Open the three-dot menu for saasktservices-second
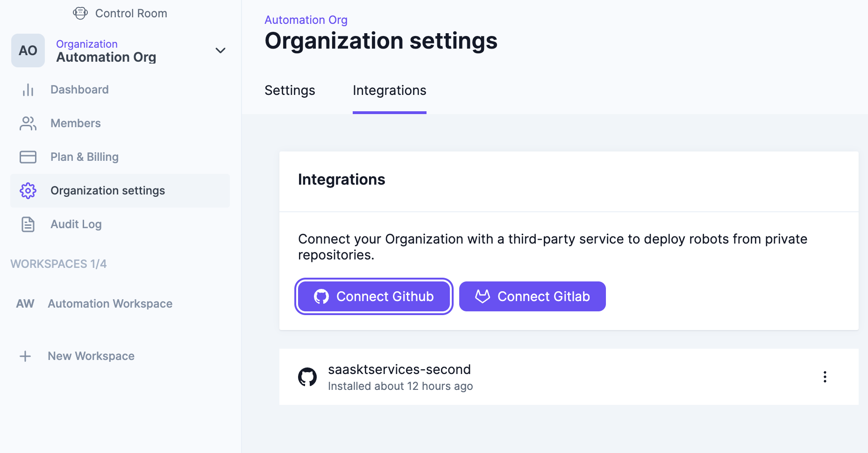868x453 pixels. pos(825,377)
